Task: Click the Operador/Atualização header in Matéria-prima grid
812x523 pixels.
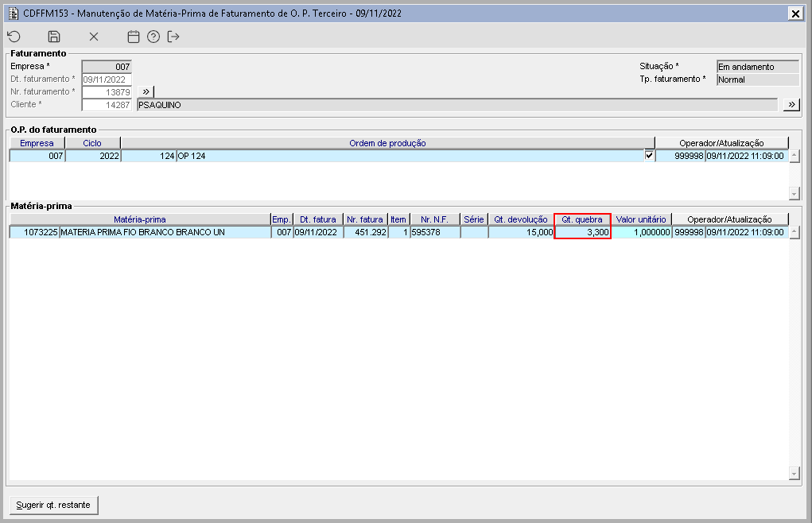Action: click(729, 219)
